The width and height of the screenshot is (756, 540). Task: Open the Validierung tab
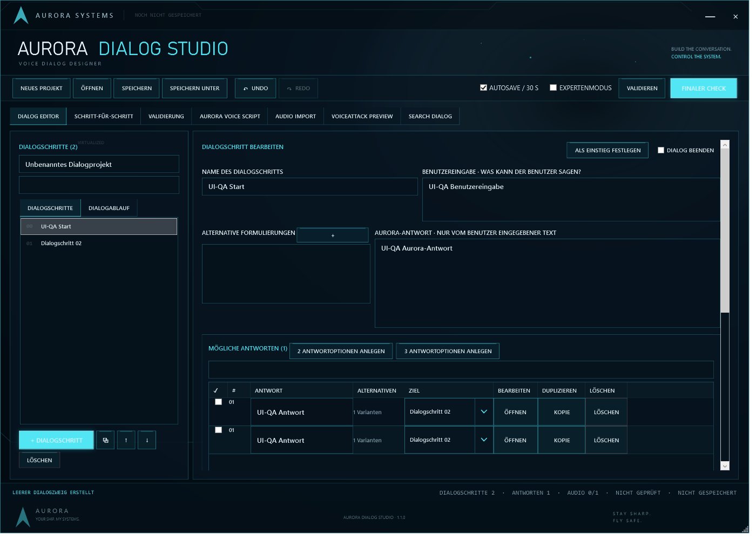166,116
